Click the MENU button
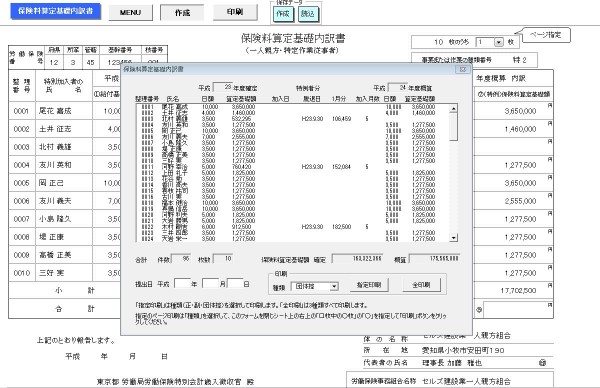The width and height of the screenshot is (600, 388). (x=130, y=13)
